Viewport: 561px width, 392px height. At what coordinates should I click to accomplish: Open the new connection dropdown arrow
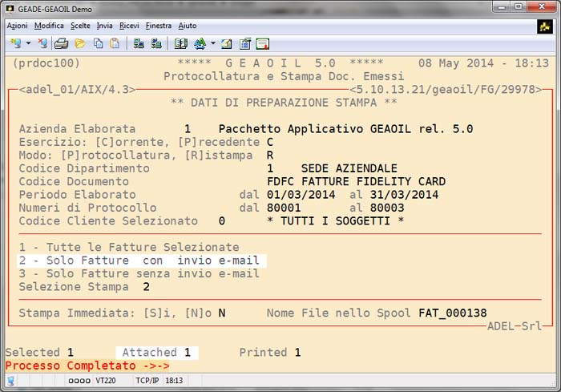click(x=28, y=43)
